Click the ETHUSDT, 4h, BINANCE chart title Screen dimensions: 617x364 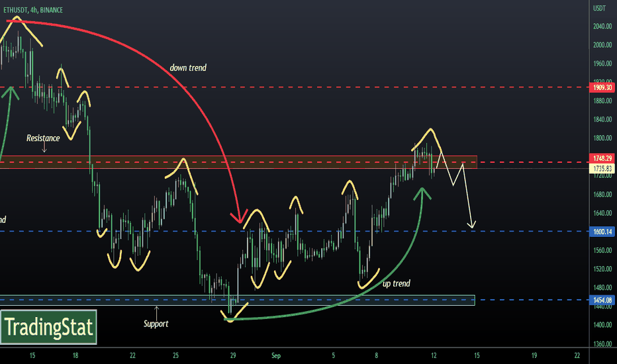coord(33,10)
